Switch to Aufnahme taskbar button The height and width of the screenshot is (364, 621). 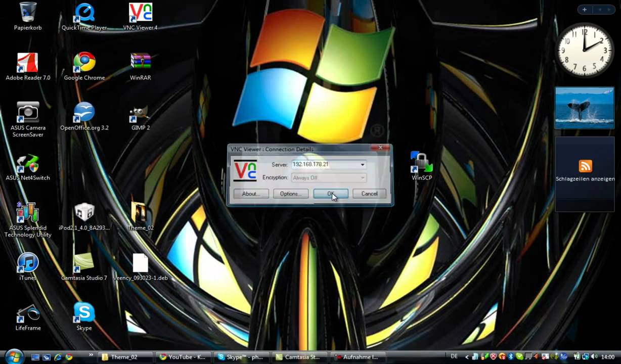[x=358, y=357]
